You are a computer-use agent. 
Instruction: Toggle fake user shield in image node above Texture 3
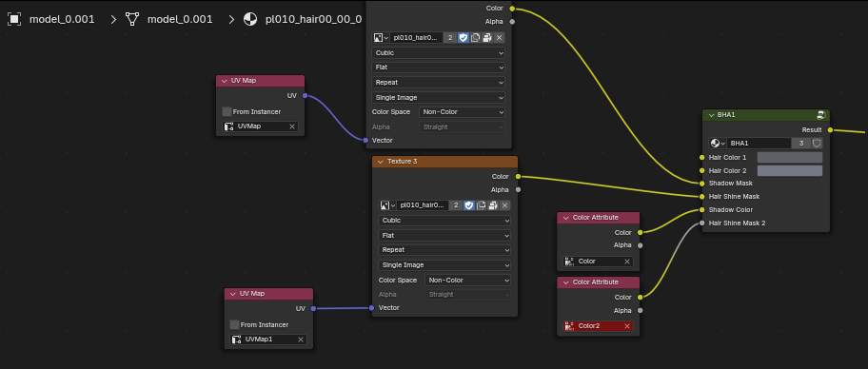point(464,38)
